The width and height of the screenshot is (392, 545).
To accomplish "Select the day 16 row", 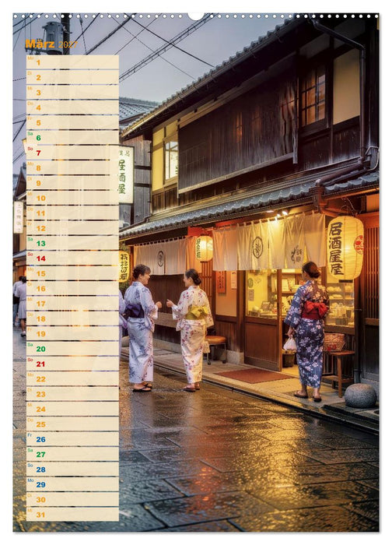I will (x=72, y=288).
